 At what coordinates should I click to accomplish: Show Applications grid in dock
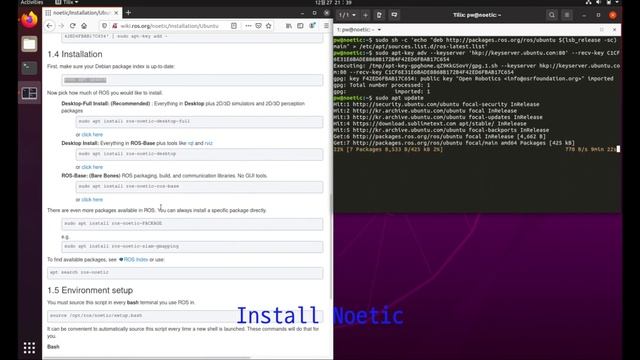29,348
